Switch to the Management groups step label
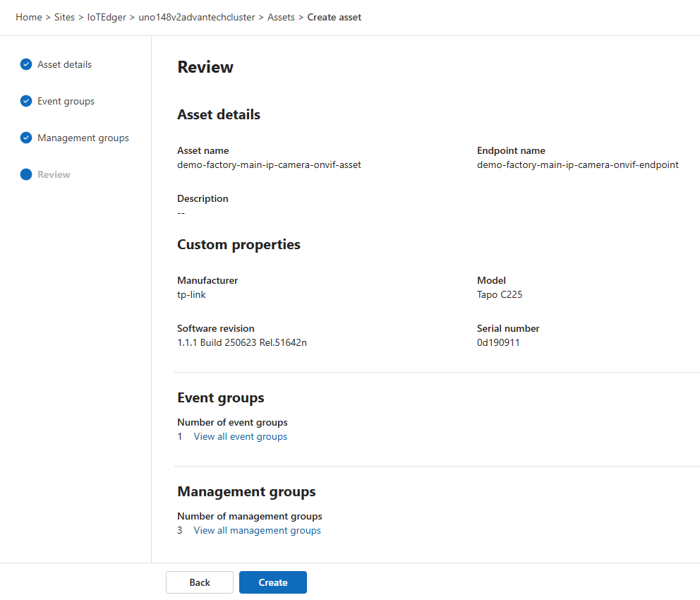Viewport: 700px width, 600px height. 83,138
